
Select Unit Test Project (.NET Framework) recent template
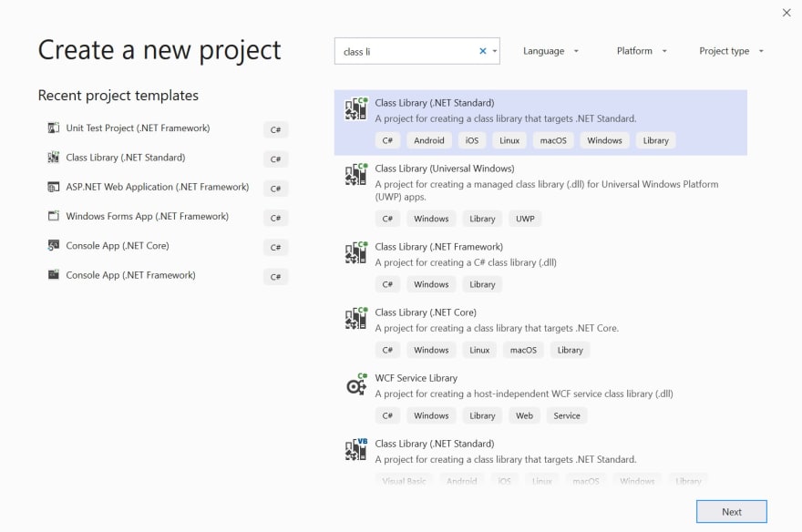(138, 128)
